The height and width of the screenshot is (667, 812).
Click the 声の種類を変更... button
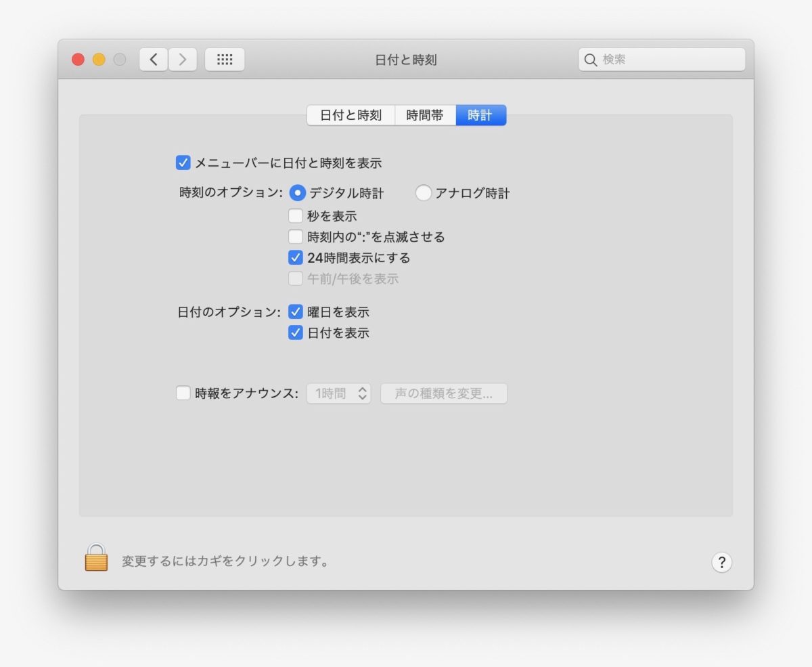pyautogui.click(x=444, y=393)
